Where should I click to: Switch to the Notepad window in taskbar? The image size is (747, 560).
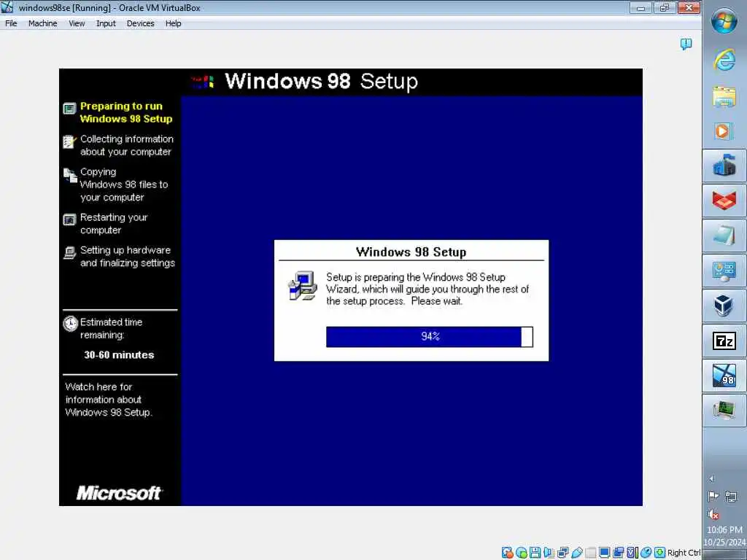tap(724, 236)
